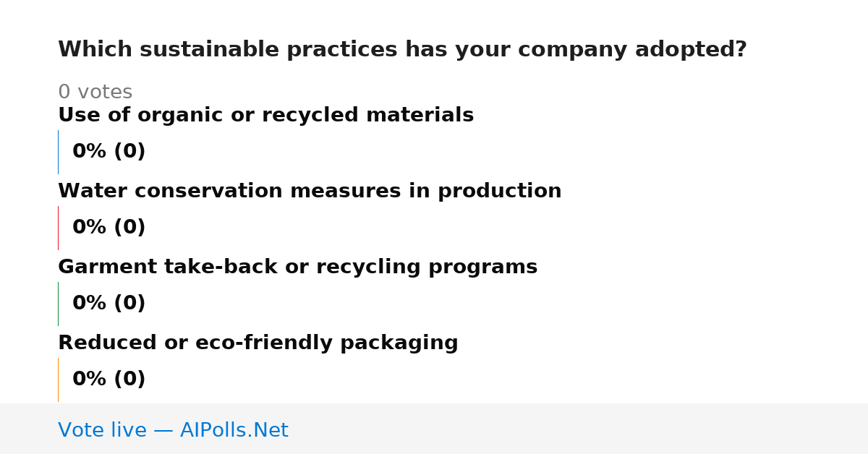
Task: Choose Water conservation measures in production option
Action: [310, 191]
